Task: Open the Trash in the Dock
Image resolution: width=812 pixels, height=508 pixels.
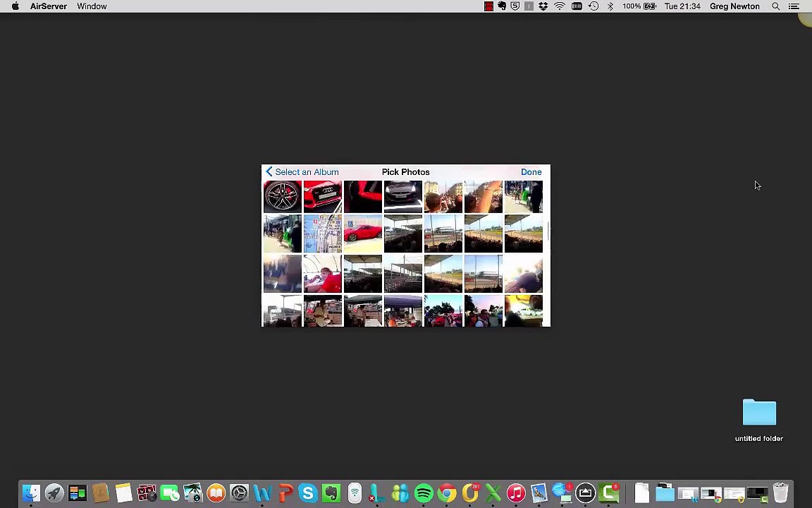Action: coord(780,493)
